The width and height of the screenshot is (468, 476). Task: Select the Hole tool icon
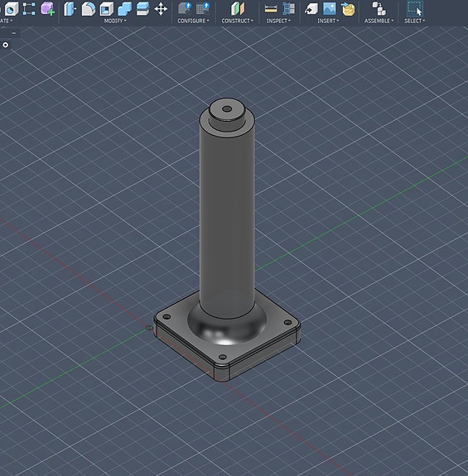[12, 9]
